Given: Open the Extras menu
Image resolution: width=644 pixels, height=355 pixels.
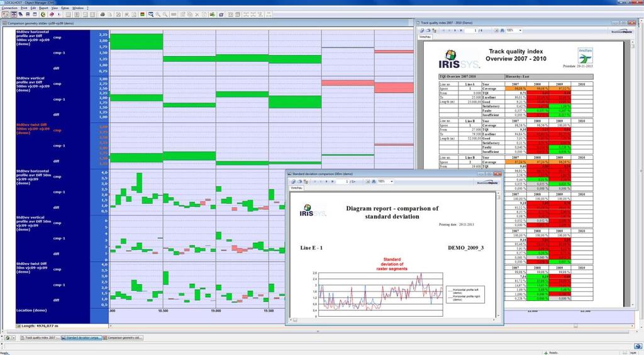Looking at the screenshot, I should [65, 8].
